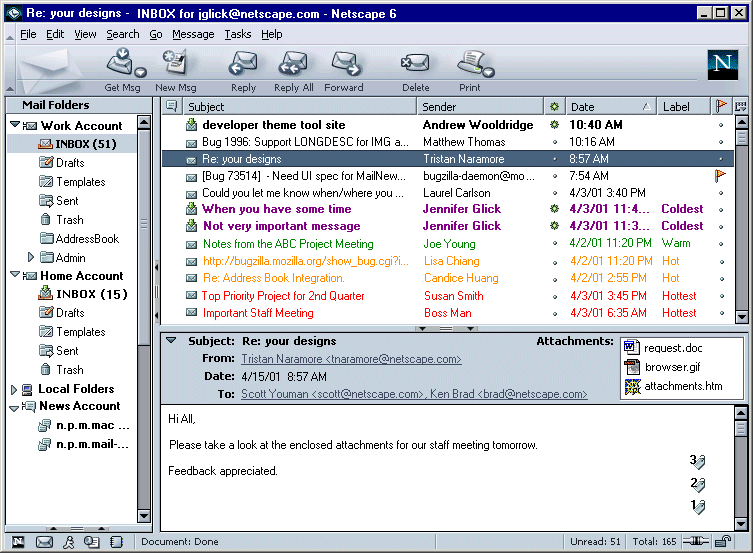Toggle flag on Bug 73514 message

point(719,176)
